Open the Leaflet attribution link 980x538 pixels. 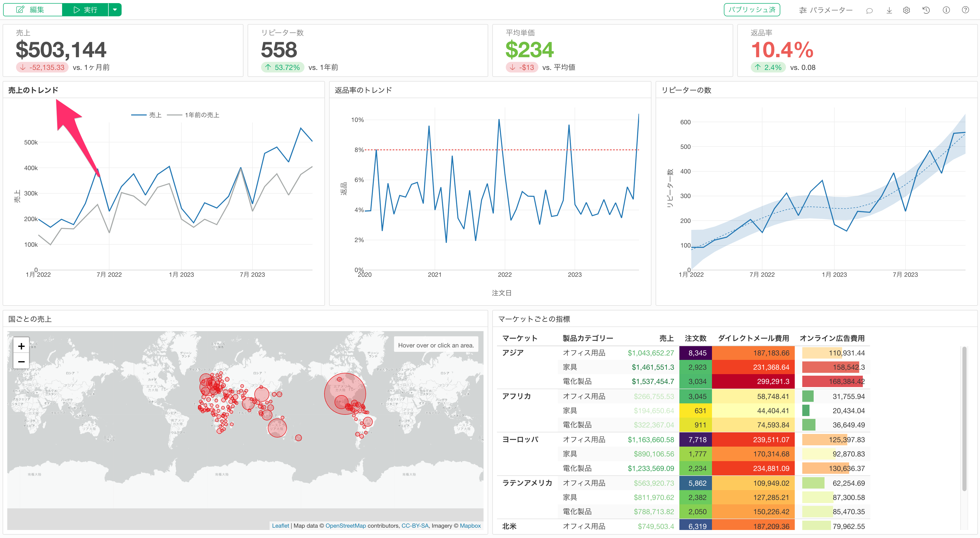(280, 526)
